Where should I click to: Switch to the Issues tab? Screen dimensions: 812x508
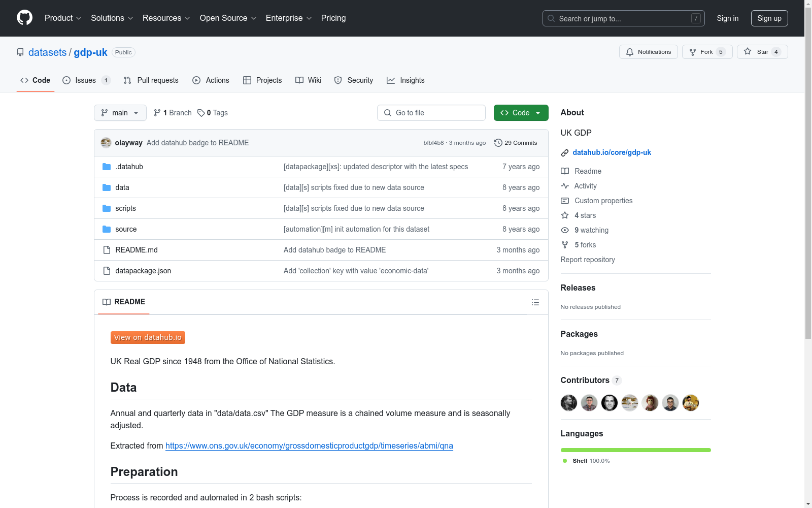point(86,80)
